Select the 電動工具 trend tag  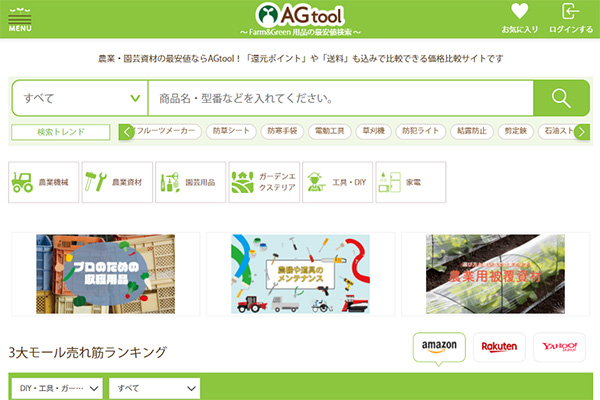[330, 131]
